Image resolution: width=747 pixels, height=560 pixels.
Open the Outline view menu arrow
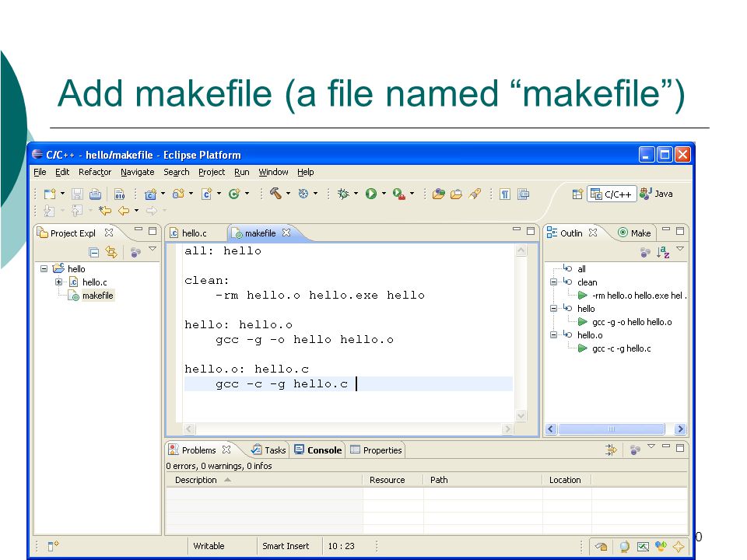[x=680, y=249]
